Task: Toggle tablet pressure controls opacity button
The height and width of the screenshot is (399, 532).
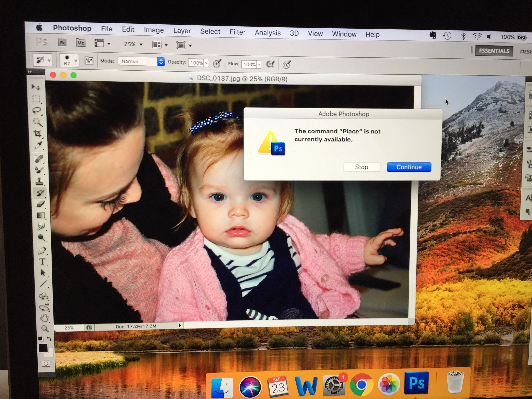Action: (217, 63)
